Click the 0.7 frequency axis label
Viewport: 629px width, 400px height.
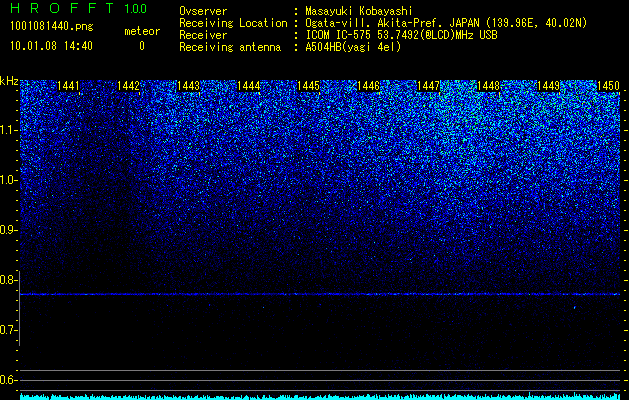(x=6, y=330)
